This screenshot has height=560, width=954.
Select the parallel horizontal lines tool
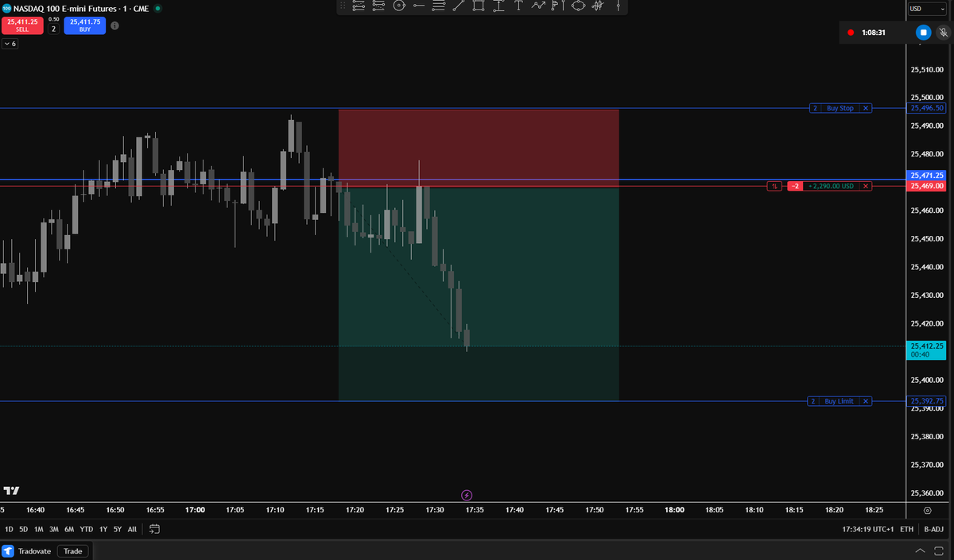438,6
